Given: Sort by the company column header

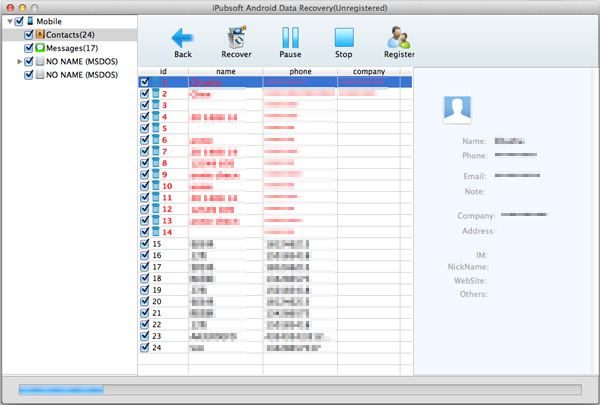Looking at the screenshot, I should (369, 71).
